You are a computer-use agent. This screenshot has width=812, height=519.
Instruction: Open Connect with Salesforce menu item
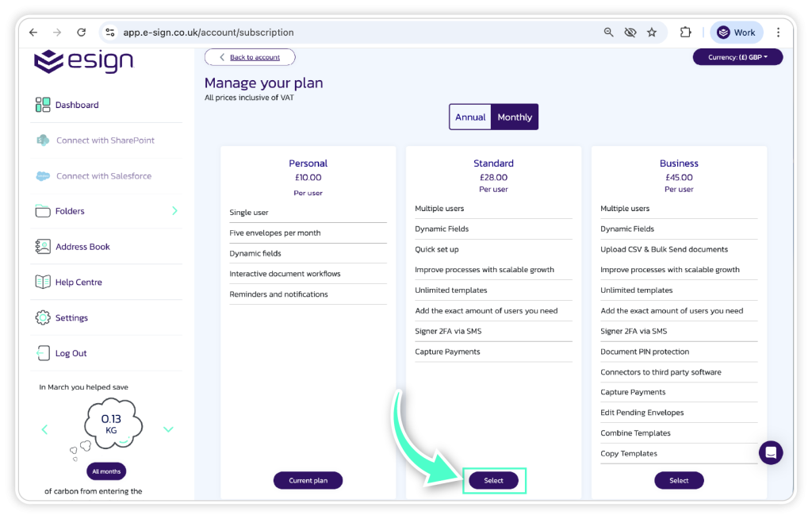point(103,176)
